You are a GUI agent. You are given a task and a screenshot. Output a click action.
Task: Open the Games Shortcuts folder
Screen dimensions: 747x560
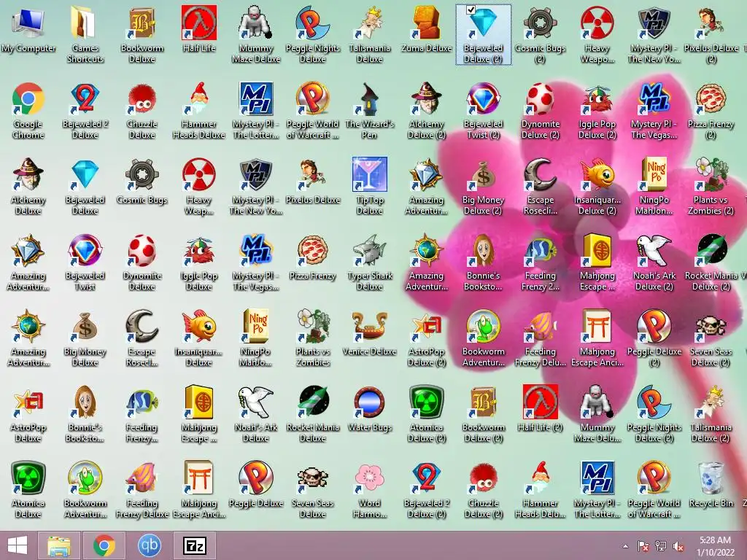click(85, 34)
